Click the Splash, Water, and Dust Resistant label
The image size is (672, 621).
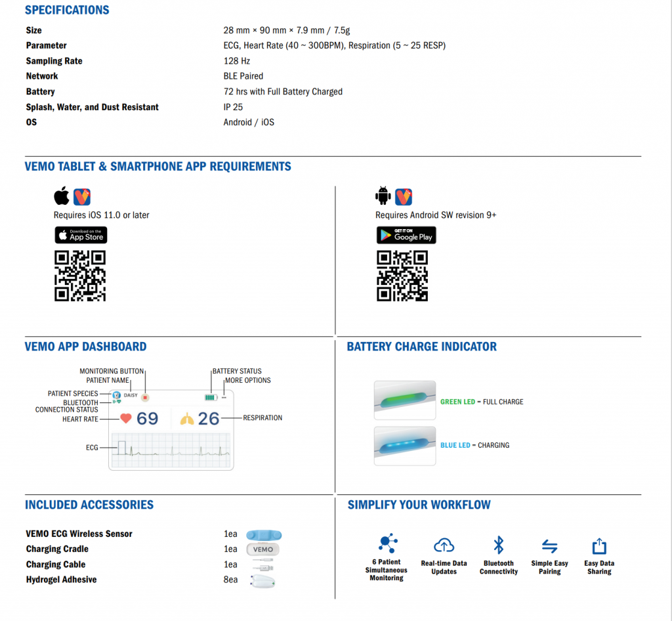[x=92, y=107]
